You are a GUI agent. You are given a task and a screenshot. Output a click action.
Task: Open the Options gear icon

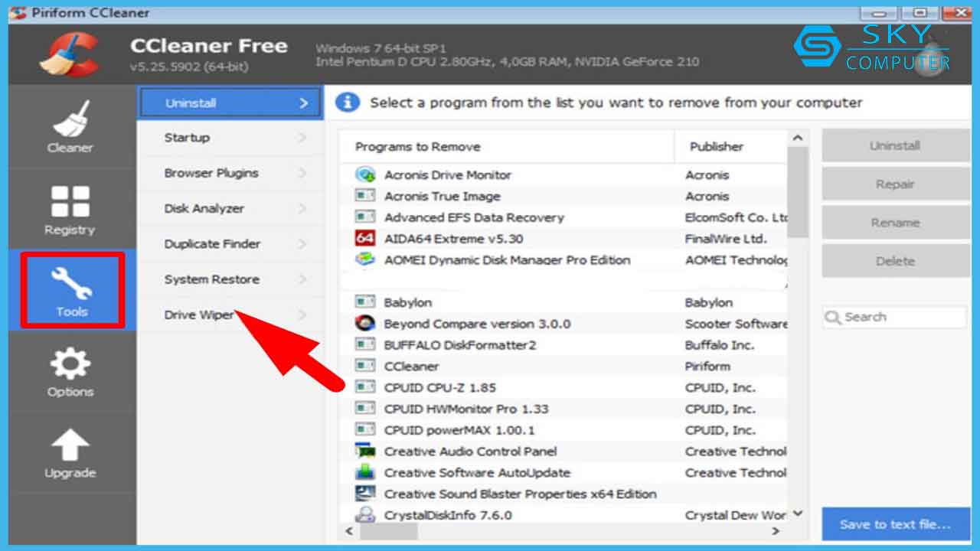tap(70, 365)
